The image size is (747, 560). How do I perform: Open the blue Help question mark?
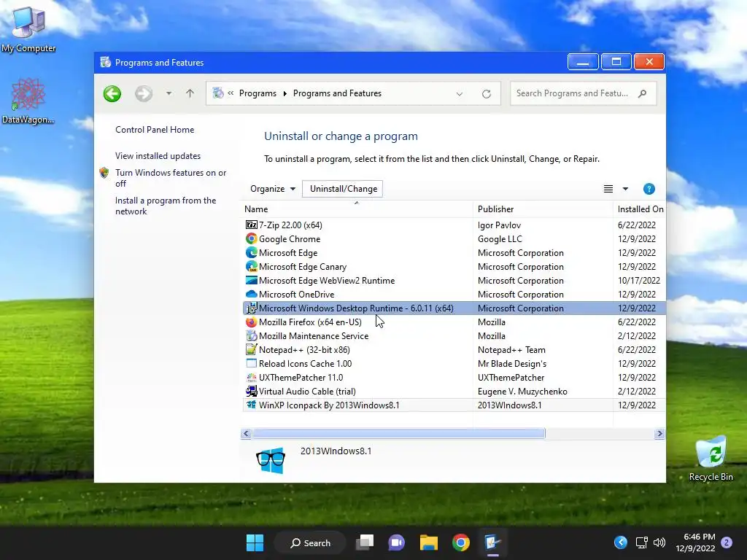[x=649, y=189]
